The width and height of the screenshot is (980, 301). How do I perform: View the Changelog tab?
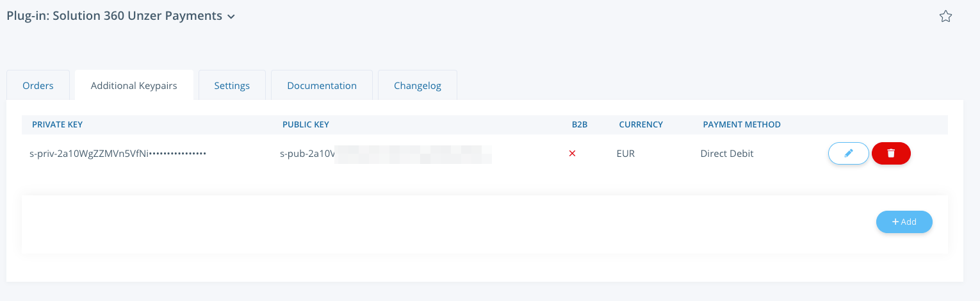click(x=418, y=85)
